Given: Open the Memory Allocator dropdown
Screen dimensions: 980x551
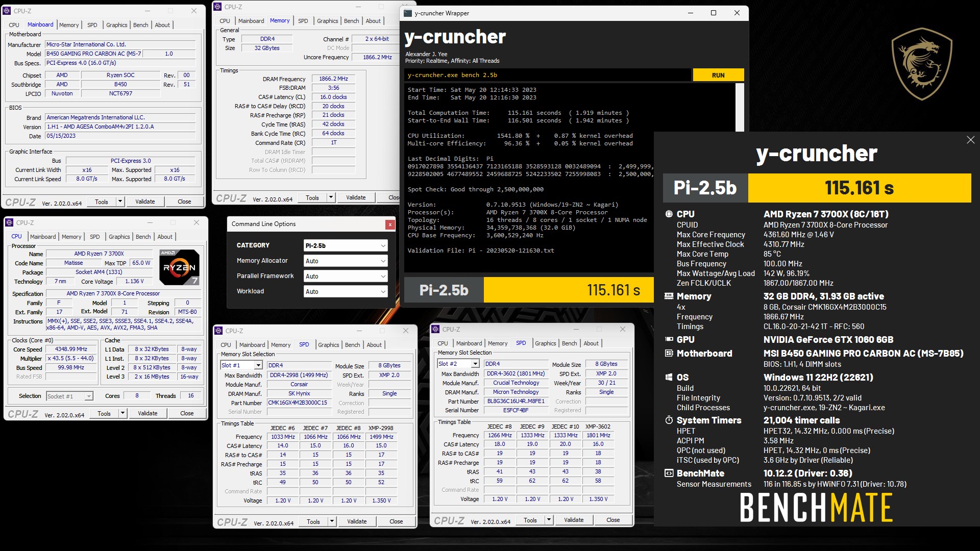Looking at the screenshot, I should point(346,261).
